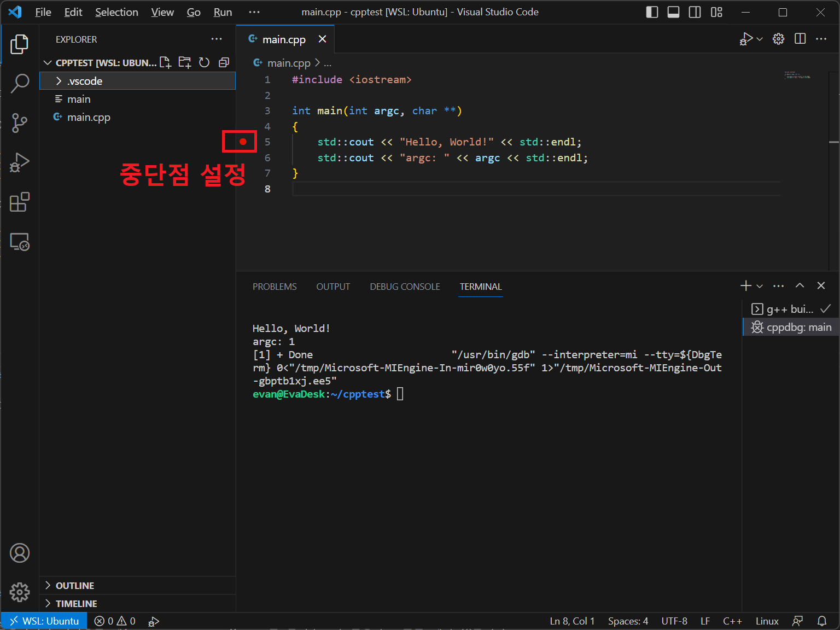The image size is (840, 630).
Task: Click the C++ language mode in status bar
Action: (732, 621)
